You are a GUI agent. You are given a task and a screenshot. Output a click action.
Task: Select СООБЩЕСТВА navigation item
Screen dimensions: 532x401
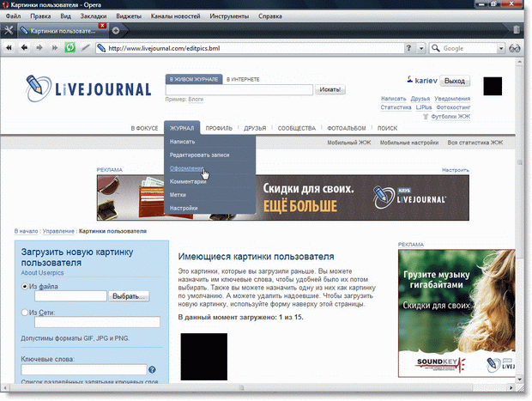pyautogui.click(x=297, y=128)
